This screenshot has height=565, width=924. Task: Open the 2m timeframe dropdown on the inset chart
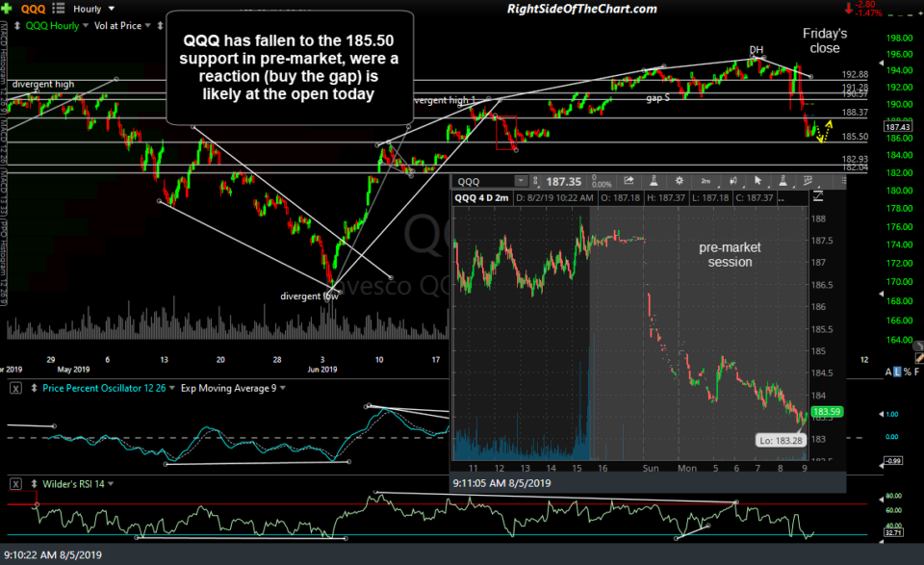point(704,181)
